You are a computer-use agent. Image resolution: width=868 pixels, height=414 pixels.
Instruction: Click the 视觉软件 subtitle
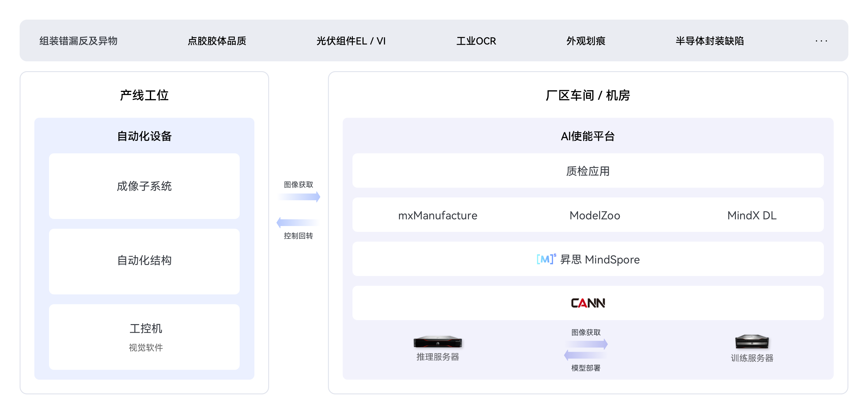click(x=146, y=347)
